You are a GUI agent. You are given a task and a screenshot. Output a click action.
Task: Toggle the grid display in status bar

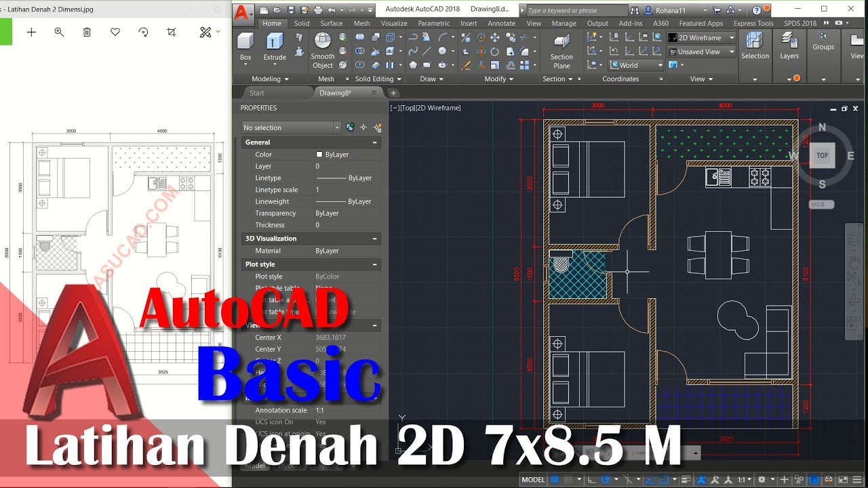pyautogui.click(x=556, y=480)
